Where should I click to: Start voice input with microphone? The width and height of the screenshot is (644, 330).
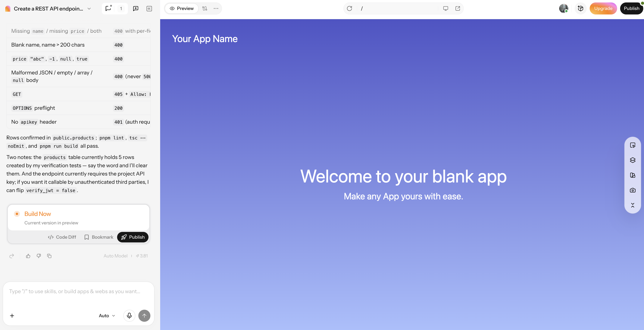129,316
